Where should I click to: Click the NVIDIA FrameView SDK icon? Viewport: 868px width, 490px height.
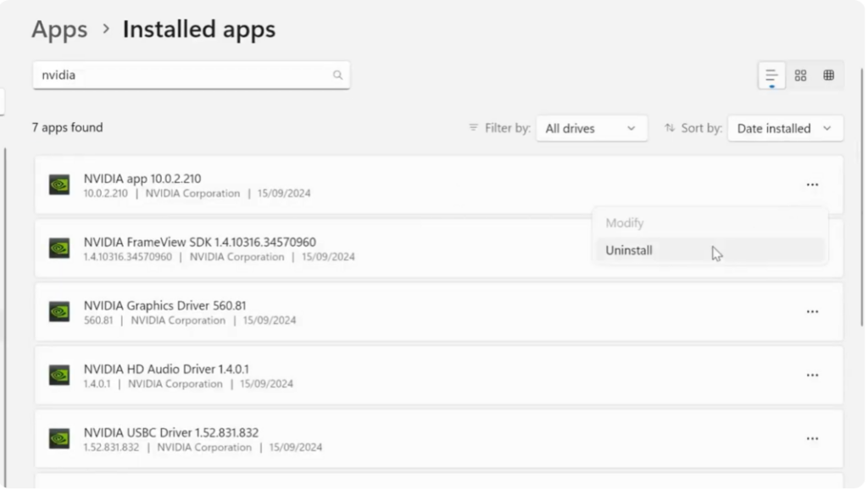point(59,248)
